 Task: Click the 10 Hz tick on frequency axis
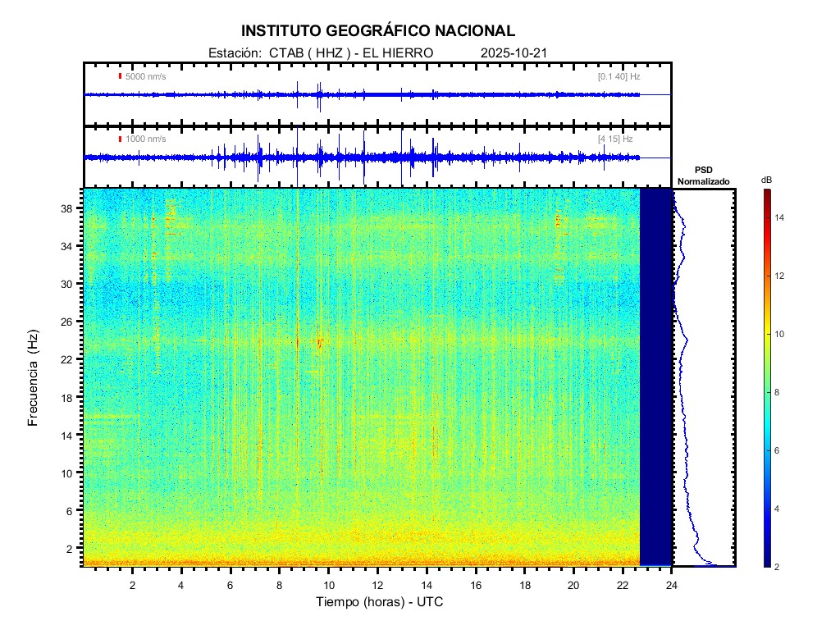[70, 473]
